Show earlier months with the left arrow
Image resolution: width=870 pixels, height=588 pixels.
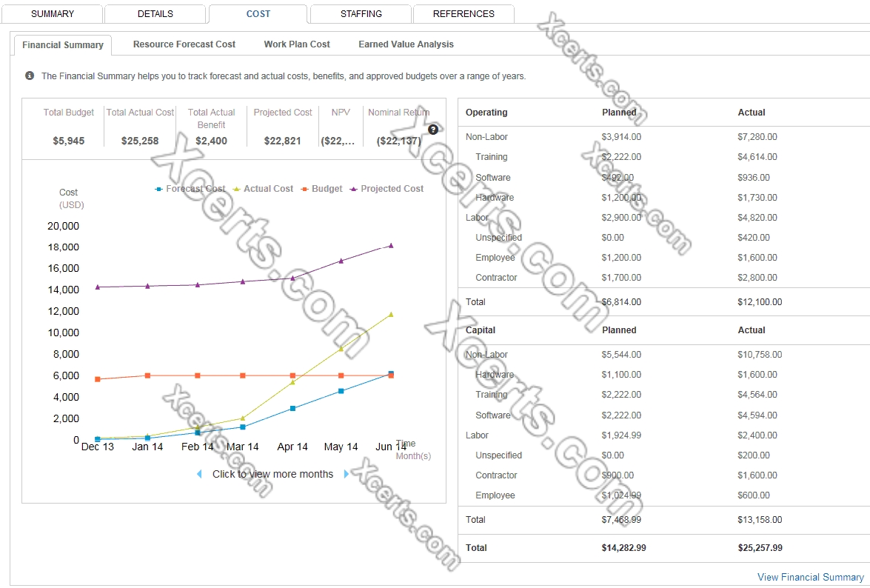click(x=199, y=474)
